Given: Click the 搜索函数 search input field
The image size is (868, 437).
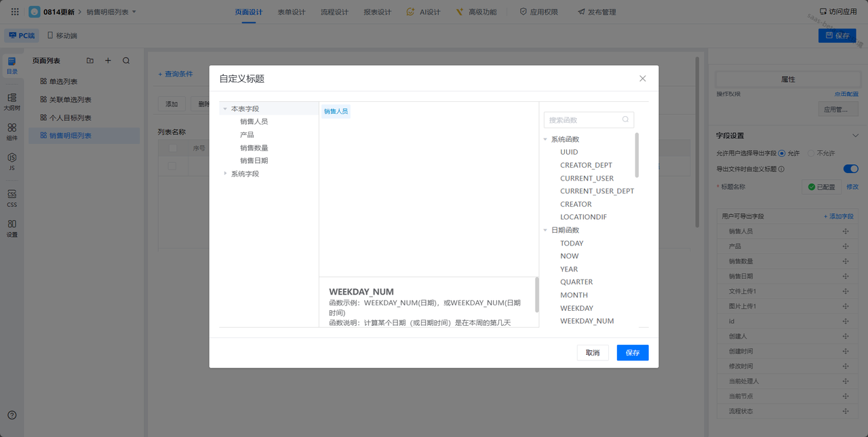Looking at the screenshot, I should (583, 120).
